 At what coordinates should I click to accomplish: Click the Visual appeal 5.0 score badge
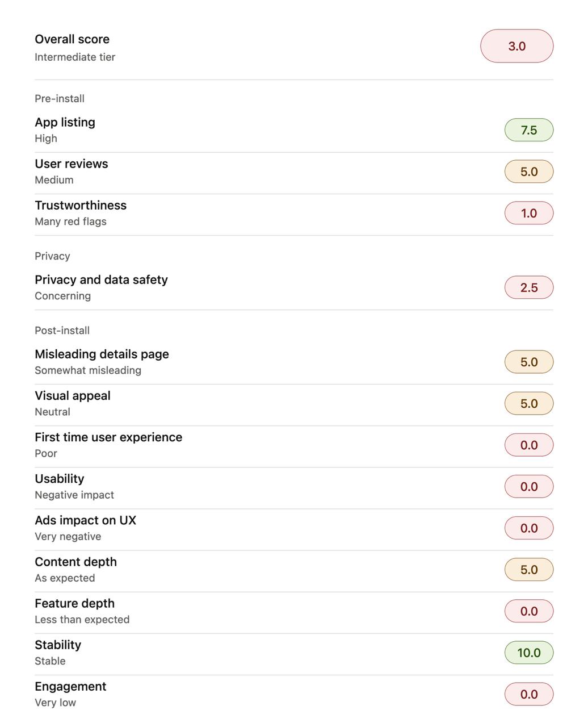point(529,403)
